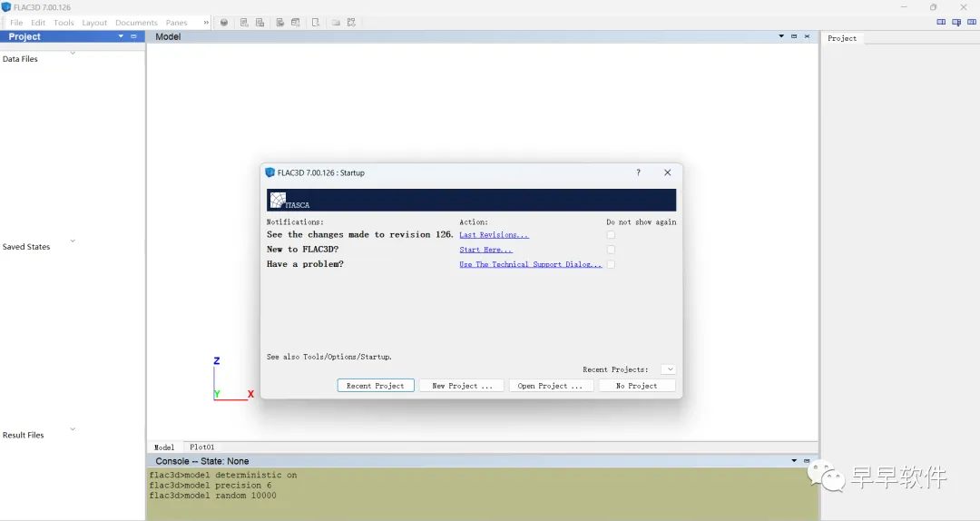980x521 pixels.
Task: Collapse the Saved States section chevron
Action: point(73,241)
